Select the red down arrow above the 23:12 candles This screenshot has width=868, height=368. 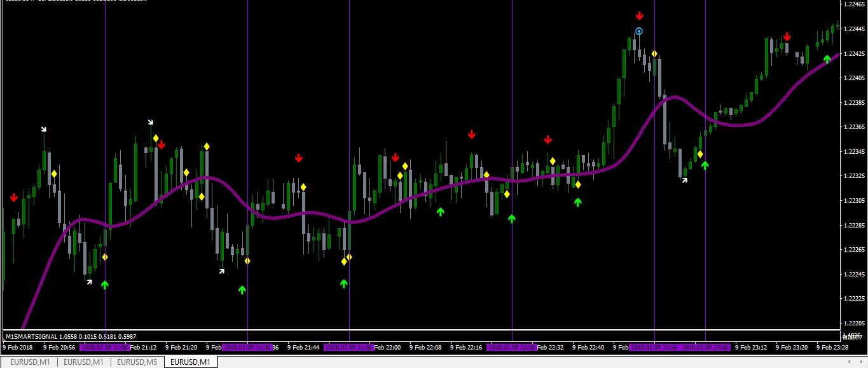[x=787, y=36]
